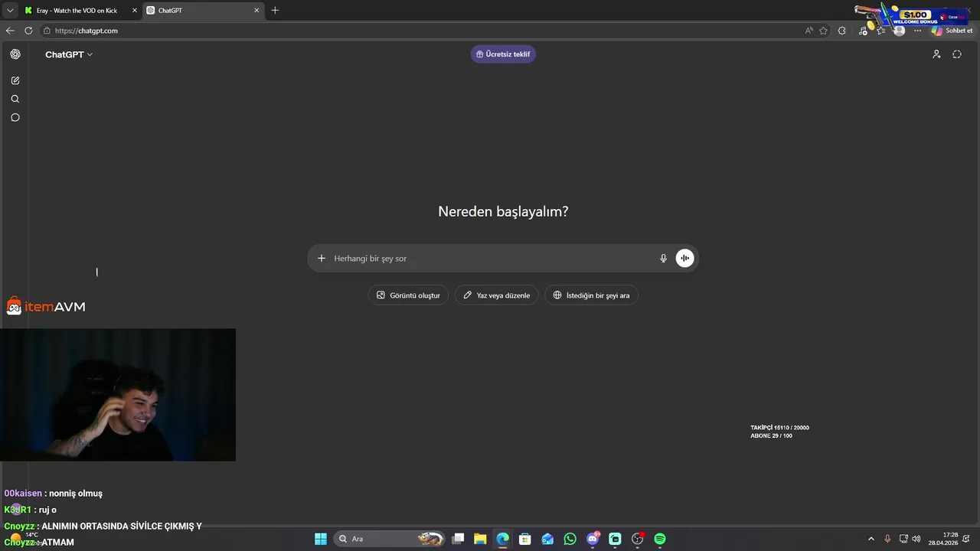Add this page to favorites

[824, 31]
